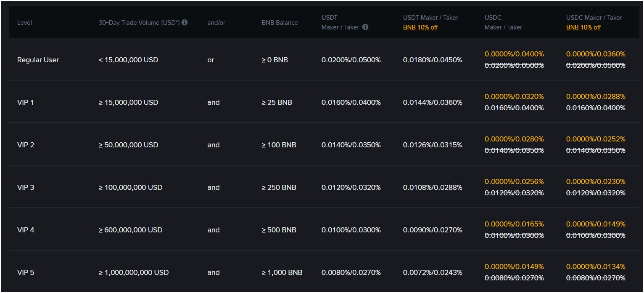
Task: Click info icon beside 30-Day Trade Volume header
Action: (185, 22)
